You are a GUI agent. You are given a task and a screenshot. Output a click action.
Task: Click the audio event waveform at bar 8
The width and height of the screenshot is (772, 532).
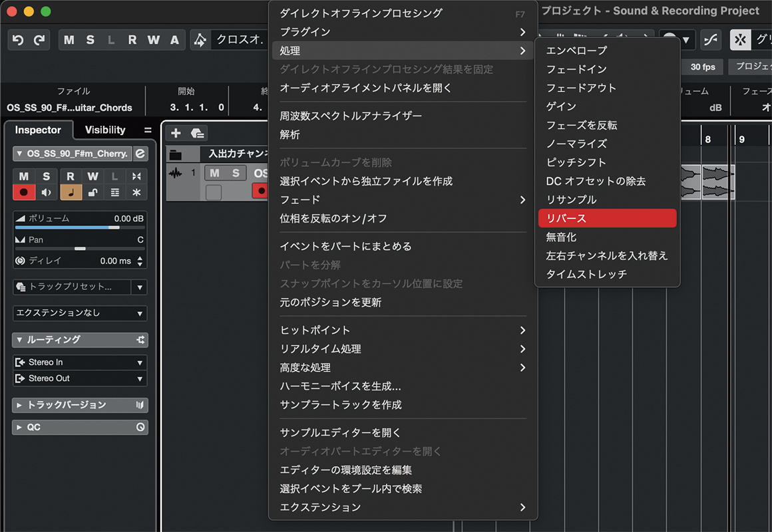[717, 182]
